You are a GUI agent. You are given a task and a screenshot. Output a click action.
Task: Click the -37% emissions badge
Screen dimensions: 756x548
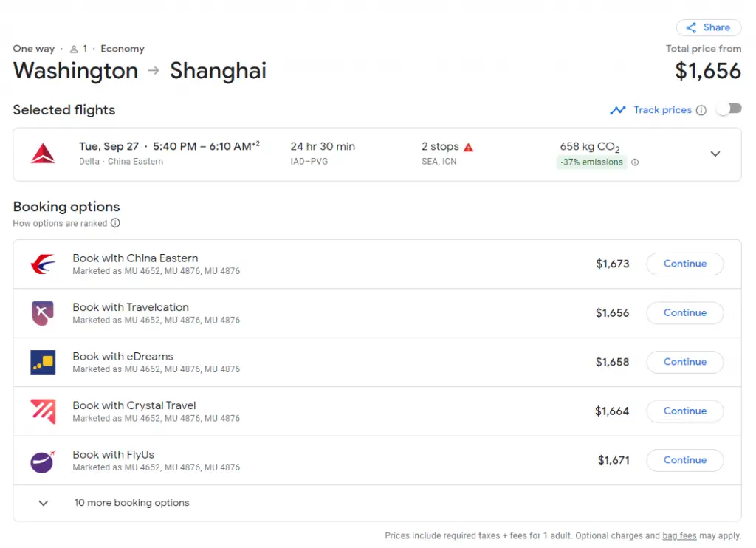(x=591, y=162)
